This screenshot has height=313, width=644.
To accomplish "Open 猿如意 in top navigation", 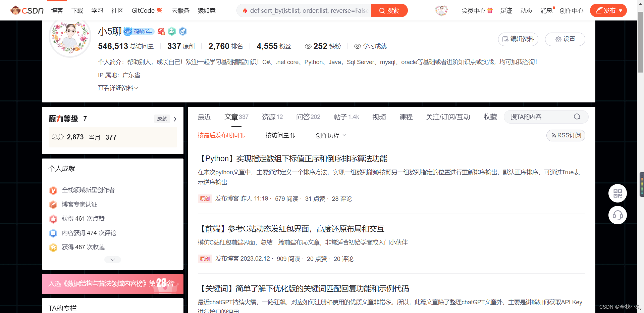I will coord(206,10).
